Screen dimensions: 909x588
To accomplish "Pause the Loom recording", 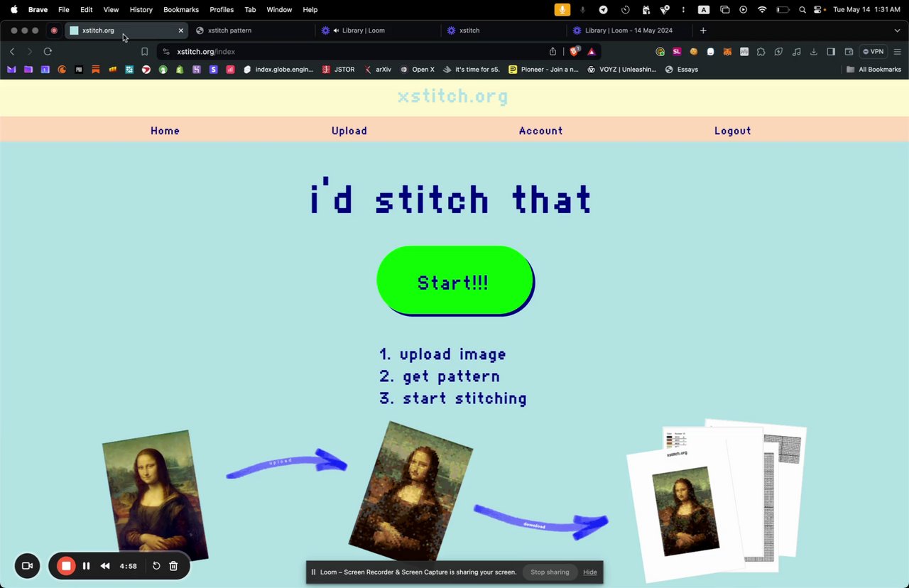I will 86,566.
